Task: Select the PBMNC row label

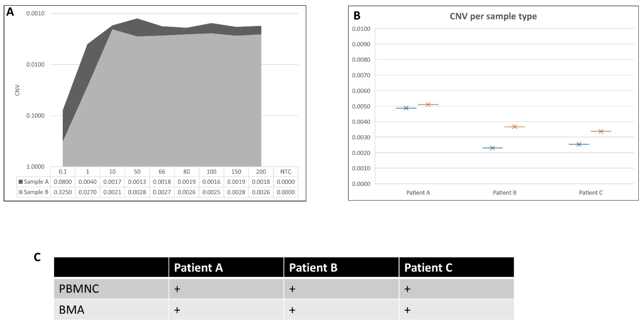Action: [79, 289]
